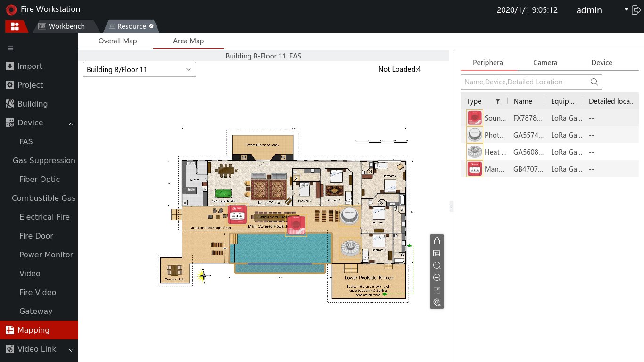Select the manual call point on map

(237, 214)
